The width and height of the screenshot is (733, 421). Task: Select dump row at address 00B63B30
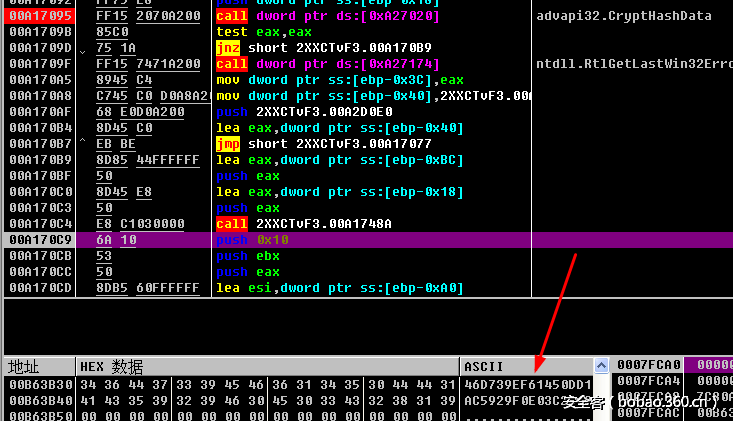point(40,384)
